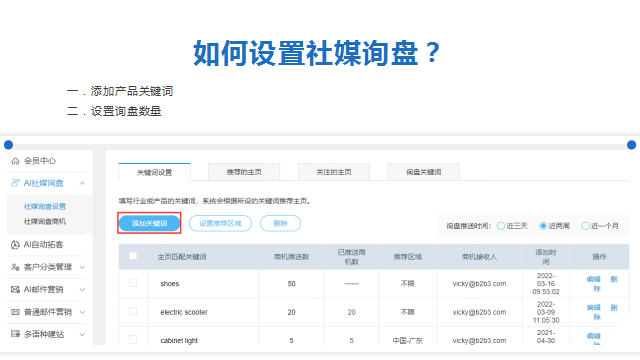Expand the 多语种建站 chevron
The height and width of the screenshot is (360, 640).
[82, 335]
